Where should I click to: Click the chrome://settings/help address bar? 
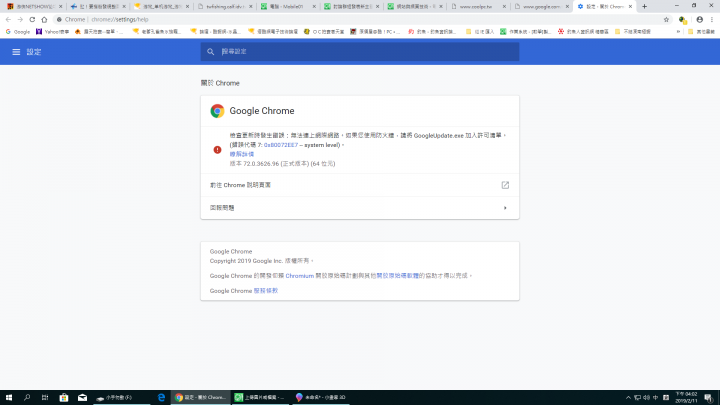[358, 19]
